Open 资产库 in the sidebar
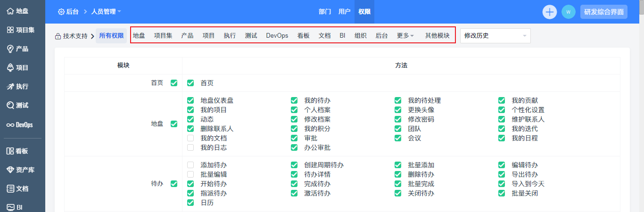 point(20,170)
